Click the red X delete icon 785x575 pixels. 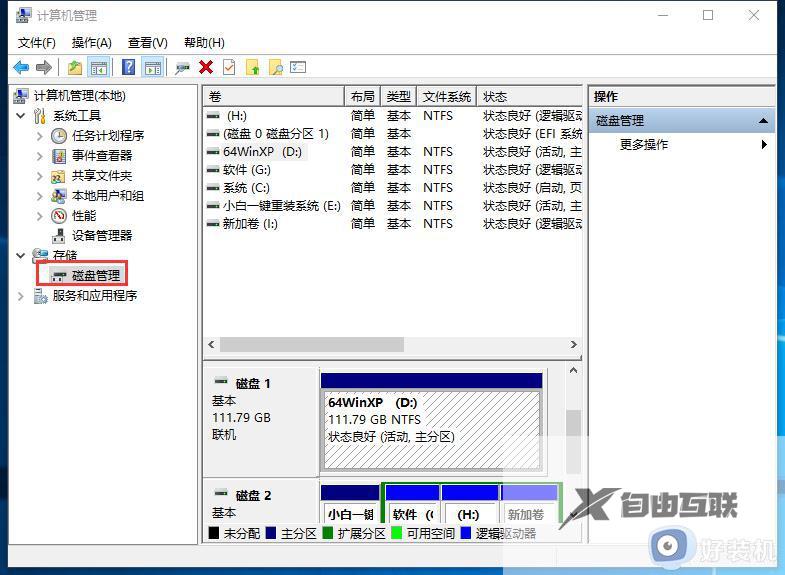tap(206, 67)
